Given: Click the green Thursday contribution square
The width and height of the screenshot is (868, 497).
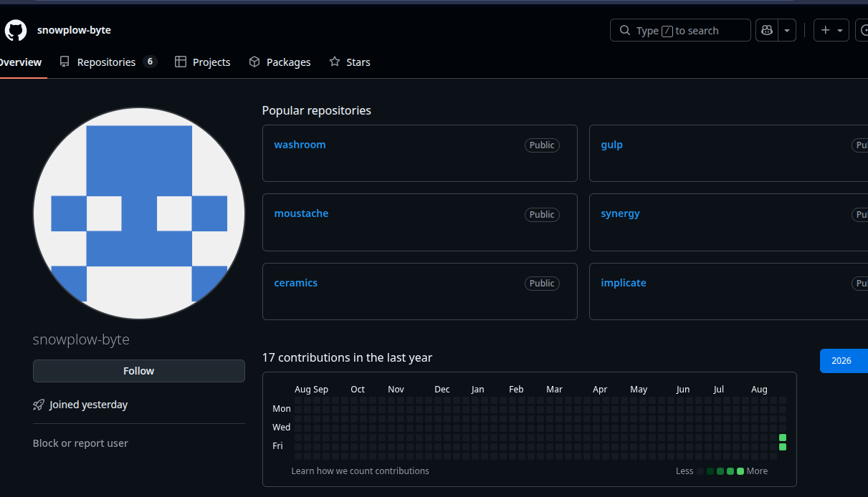Looking at the screenshot, I should click(783, 438).
